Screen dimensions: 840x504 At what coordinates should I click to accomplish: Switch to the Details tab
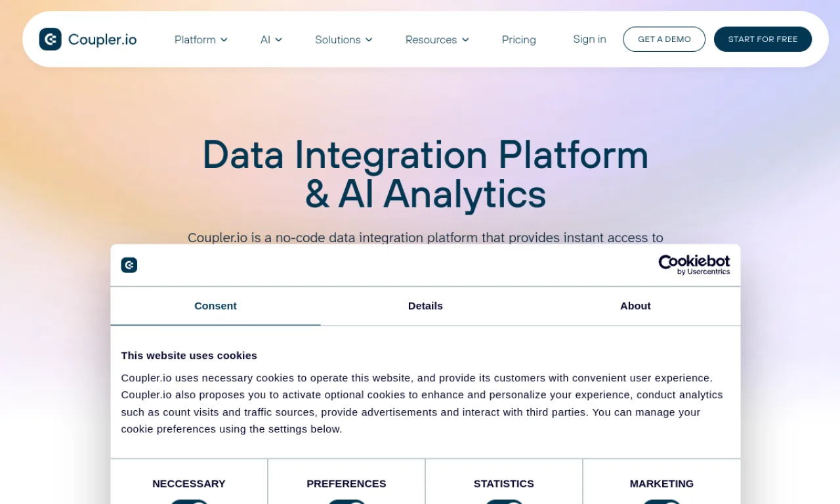pyautogui.click(x=425, y=306)
